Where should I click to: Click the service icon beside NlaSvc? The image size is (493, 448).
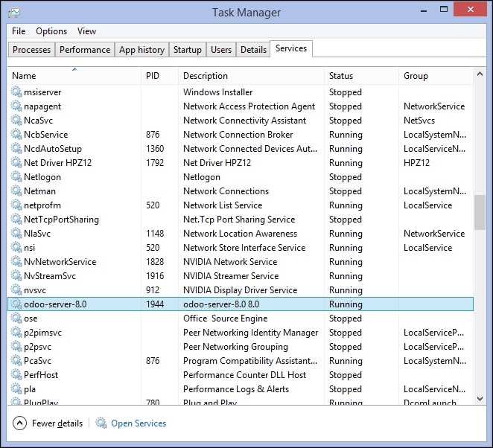coord(16,233)
